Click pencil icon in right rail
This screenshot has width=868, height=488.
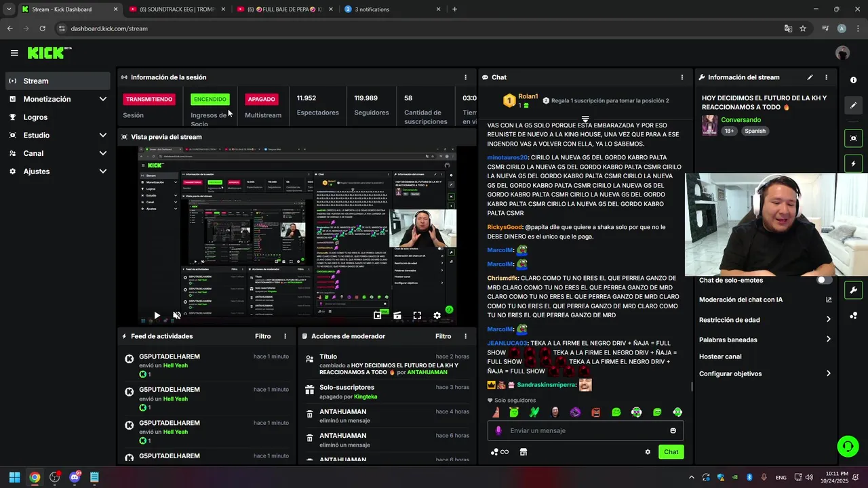[x=853, y=106]
